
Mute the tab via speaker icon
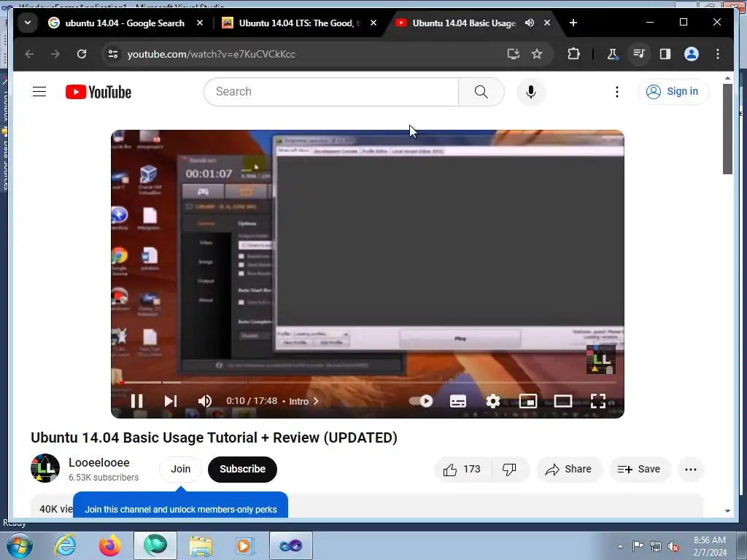coord(530,23)
